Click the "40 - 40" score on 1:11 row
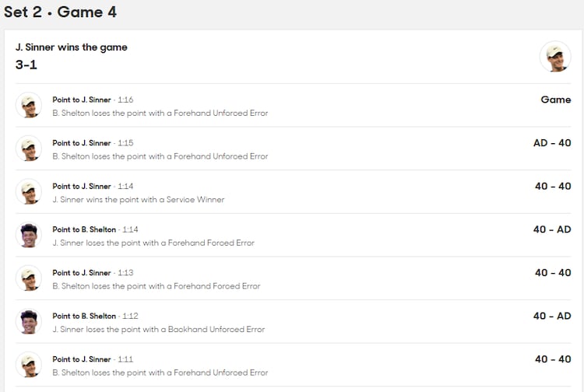This screenshot has width=584, height=392. click(552, 359)
